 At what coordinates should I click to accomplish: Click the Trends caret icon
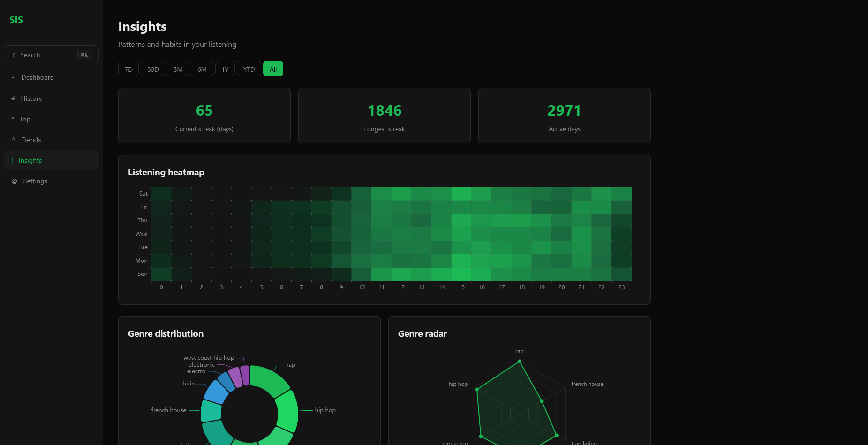[13, 140]
